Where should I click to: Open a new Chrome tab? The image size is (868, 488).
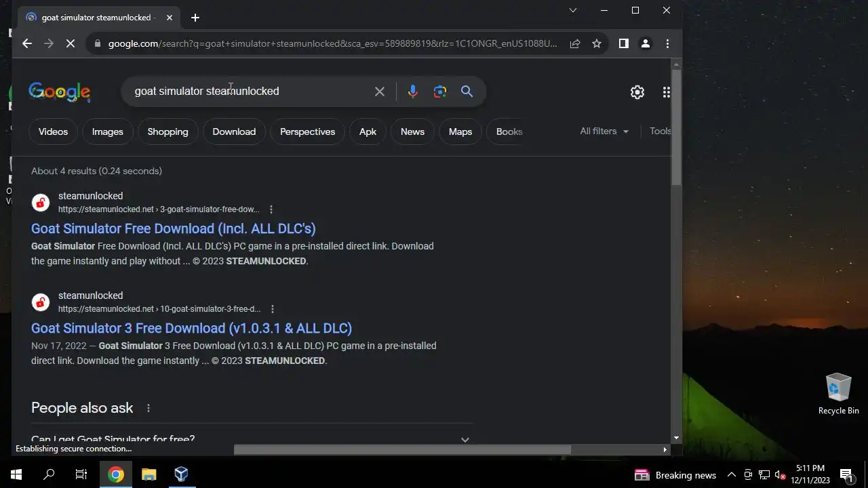(x=195, y=18)
